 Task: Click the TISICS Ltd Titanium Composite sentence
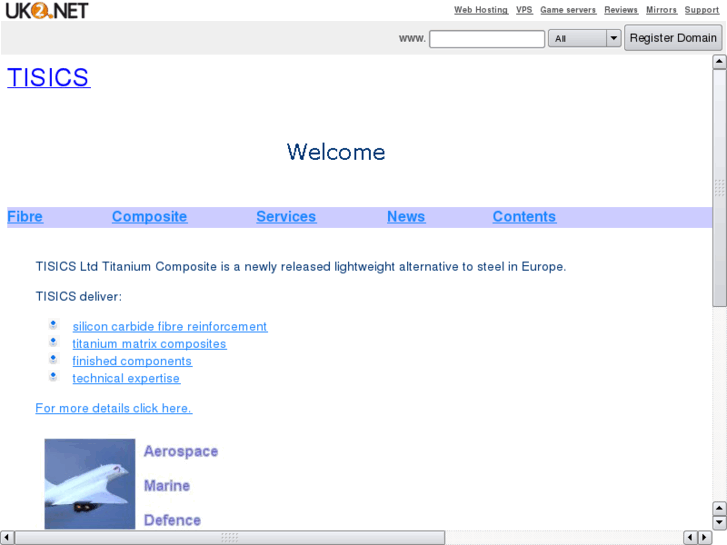coord(301,267)
